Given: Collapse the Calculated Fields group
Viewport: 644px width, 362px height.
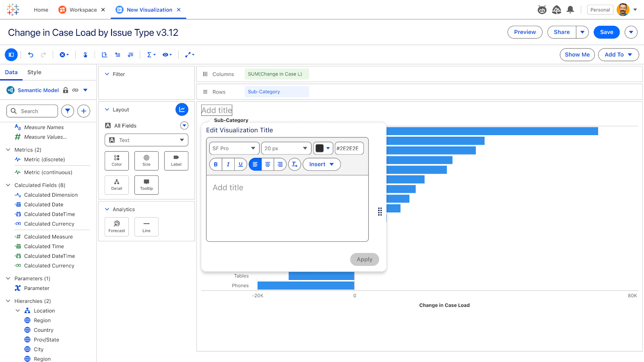Looking at the screenshot, I should (8, 185).
